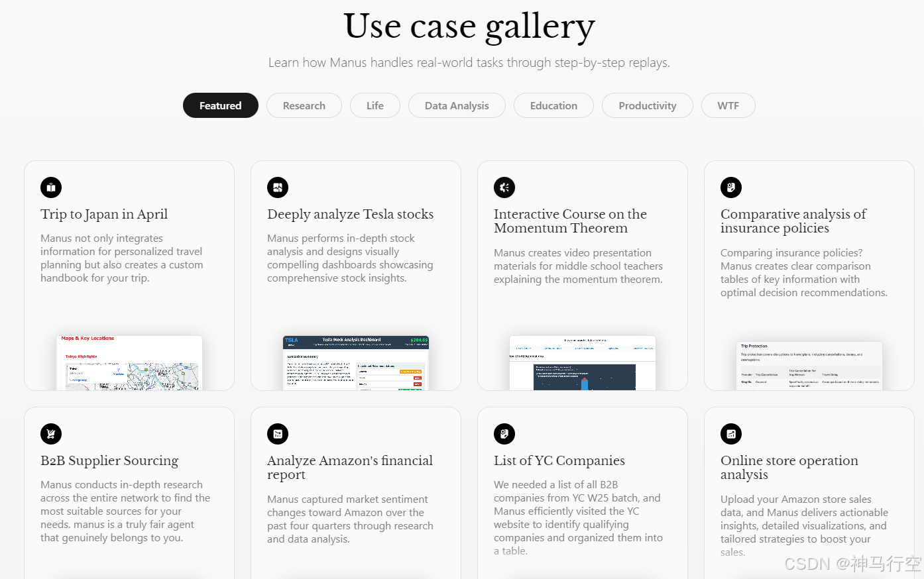Click the Trip Protection table preview thumbnail
This screenshot has width=924, height=579.
point(809,366)
